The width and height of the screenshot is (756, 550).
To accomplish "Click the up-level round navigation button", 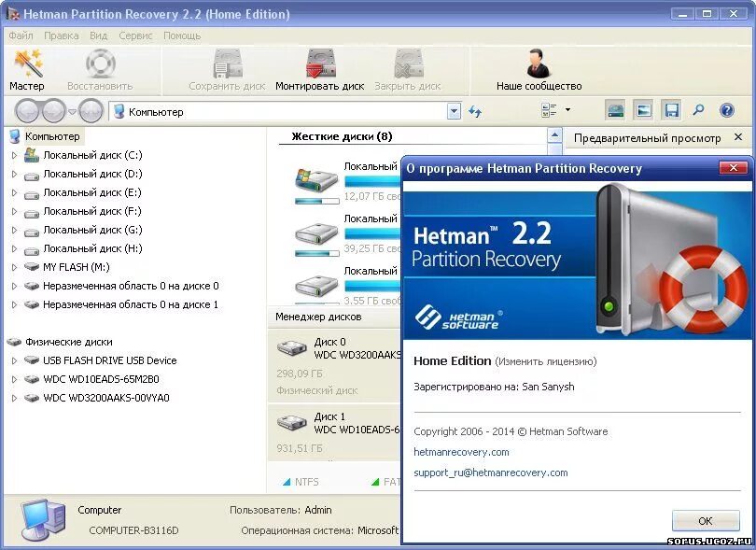I will (x=91, y=111).
